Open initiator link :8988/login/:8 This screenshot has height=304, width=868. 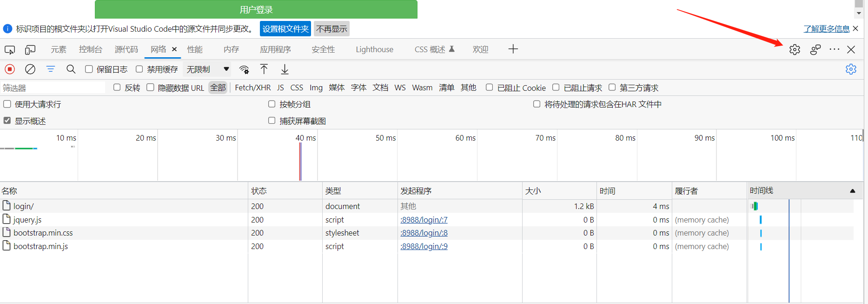pos(424,233)
